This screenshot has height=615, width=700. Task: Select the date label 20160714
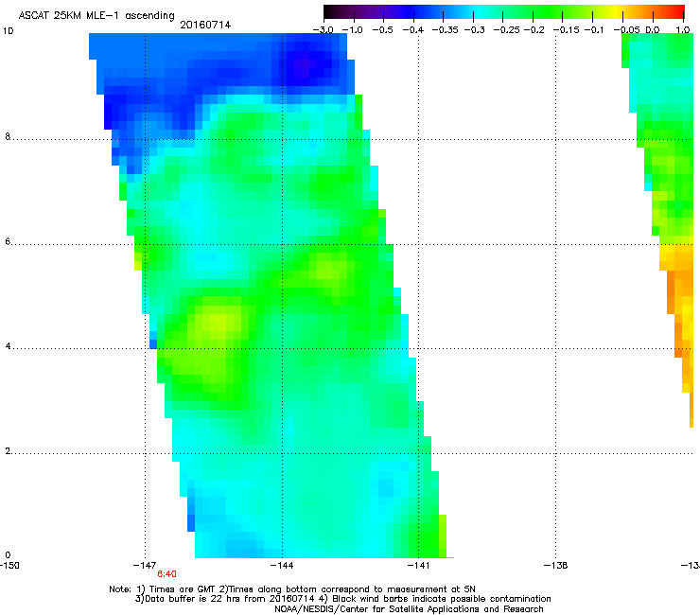[x=205, y=25]
